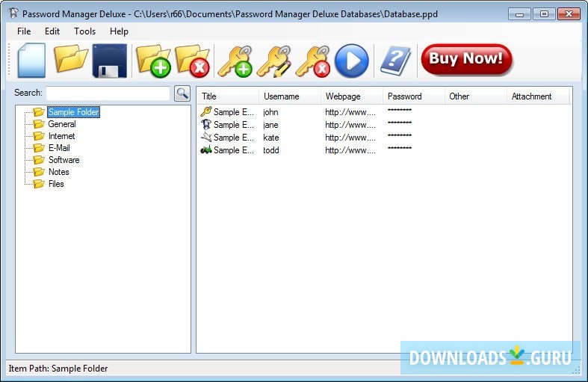Save database with floppy disk icon
This screenshot has width=588, height=382.
pos(110,61)
